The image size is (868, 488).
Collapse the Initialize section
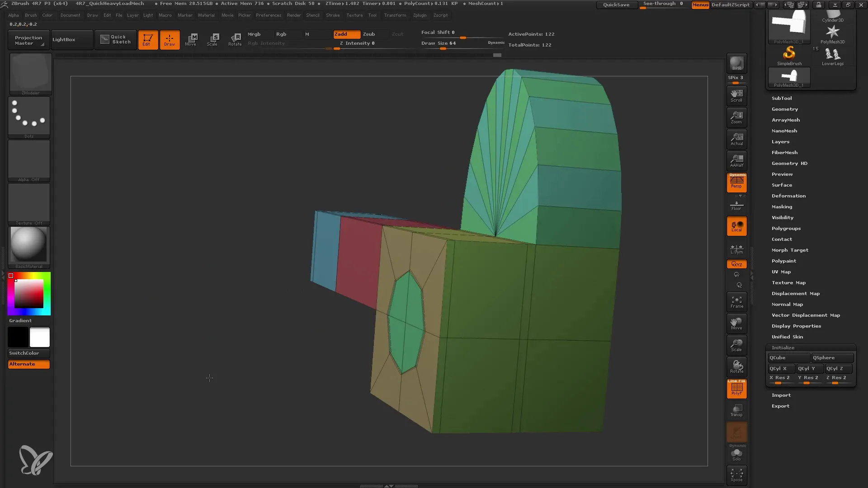pyautogui.click(x=783, y=347)
